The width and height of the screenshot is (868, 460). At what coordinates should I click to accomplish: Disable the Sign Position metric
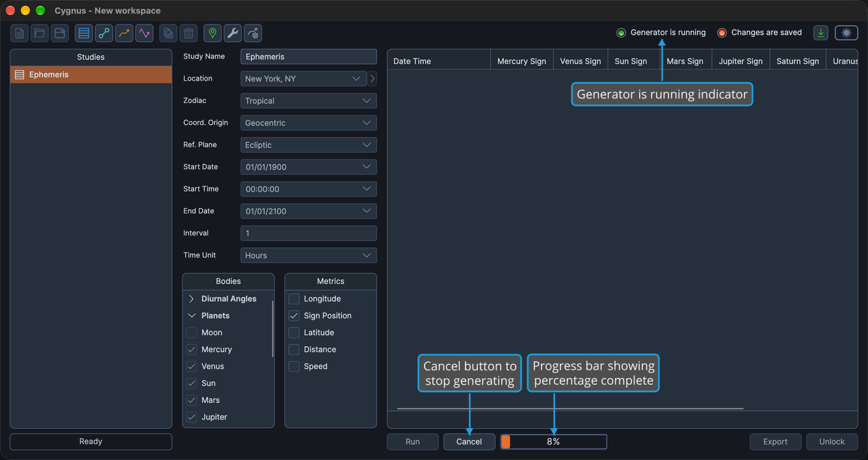click(x=294, y=316)
